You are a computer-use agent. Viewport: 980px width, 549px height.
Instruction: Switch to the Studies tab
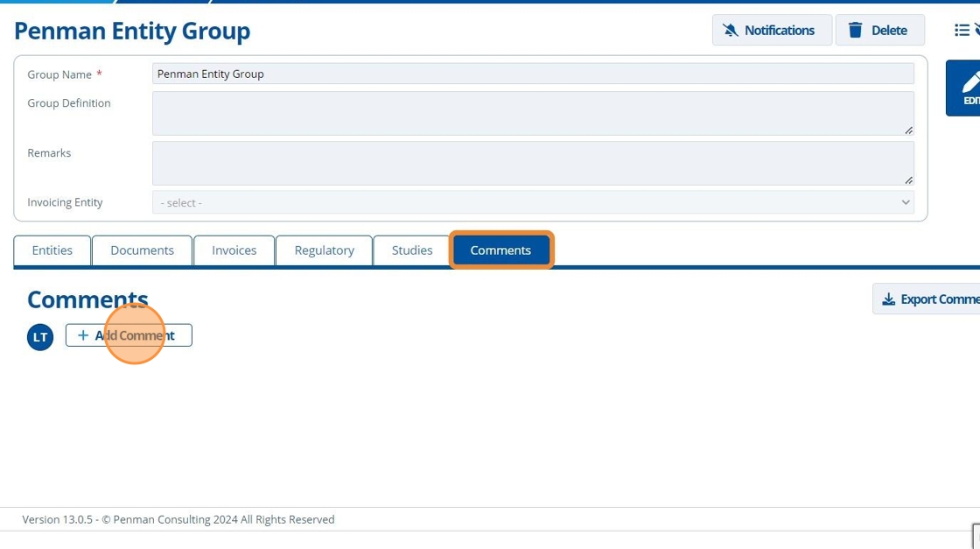pos(412,250)
